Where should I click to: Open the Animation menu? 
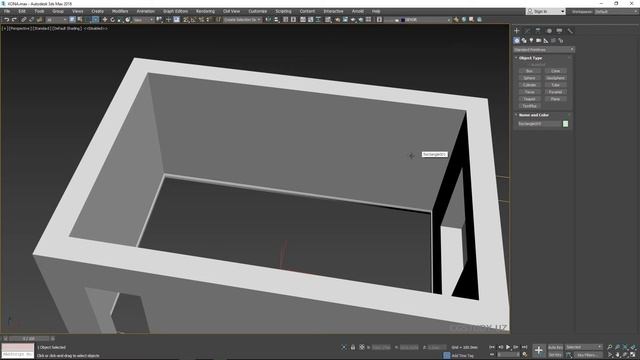145,11
